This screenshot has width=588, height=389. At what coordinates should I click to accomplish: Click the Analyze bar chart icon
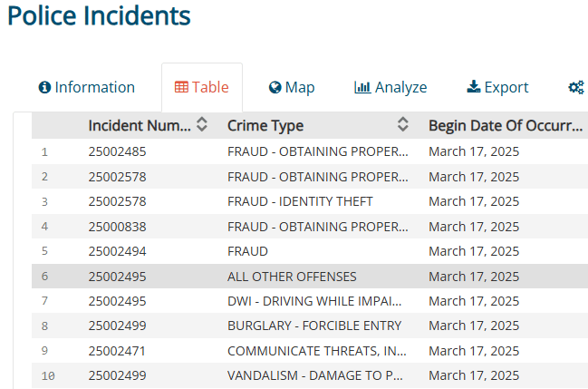[362, 88]
